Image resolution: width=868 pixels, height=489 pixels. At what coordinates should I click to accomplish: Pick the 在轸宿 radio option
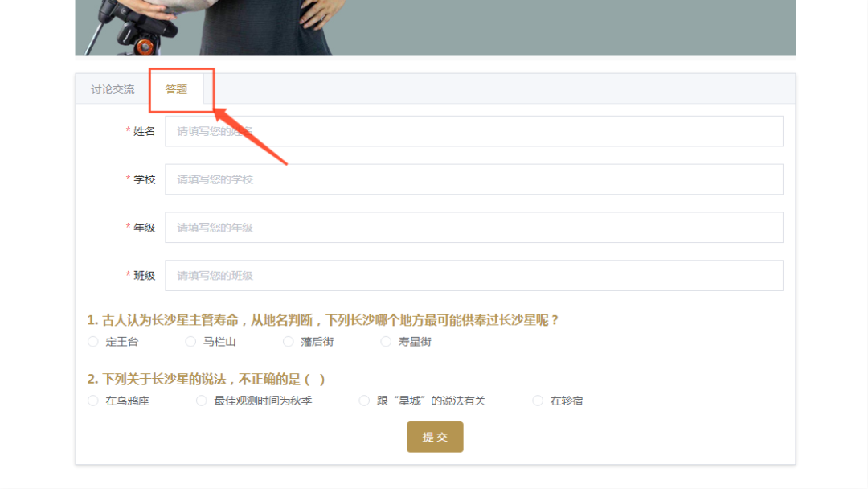click(x=538, y=401)
